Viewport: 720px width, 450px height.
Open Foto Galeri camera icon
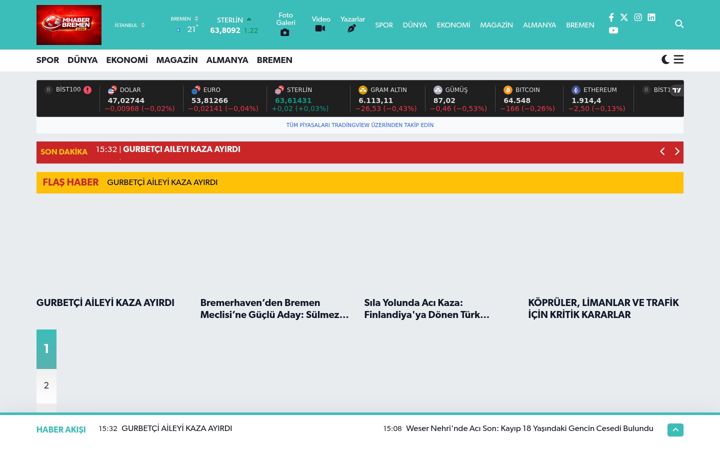285,33
